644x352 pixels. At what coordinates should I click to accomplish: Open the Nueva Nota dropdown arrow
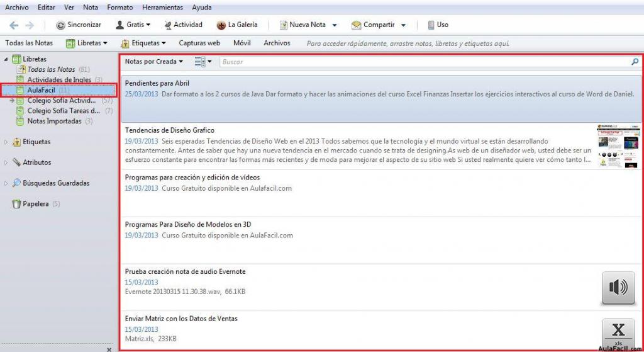coord(335,25)
